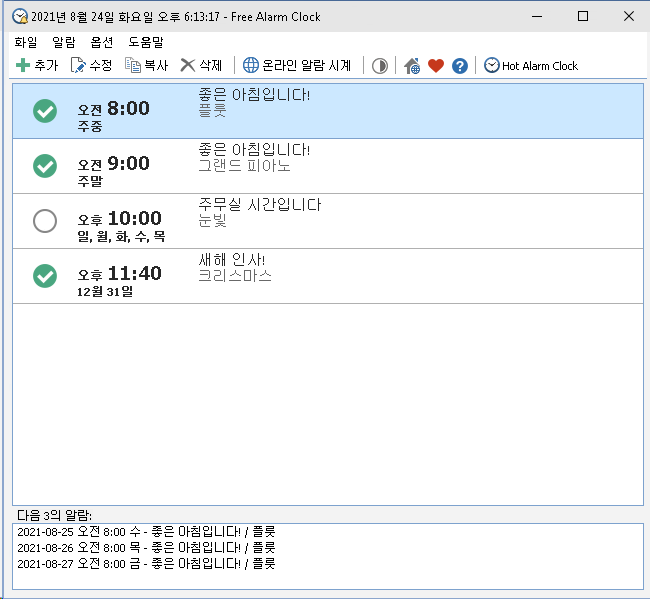Disable the 오전 9:00 alarm checkmark
The image size is (650, 599).
coord(45,166)
